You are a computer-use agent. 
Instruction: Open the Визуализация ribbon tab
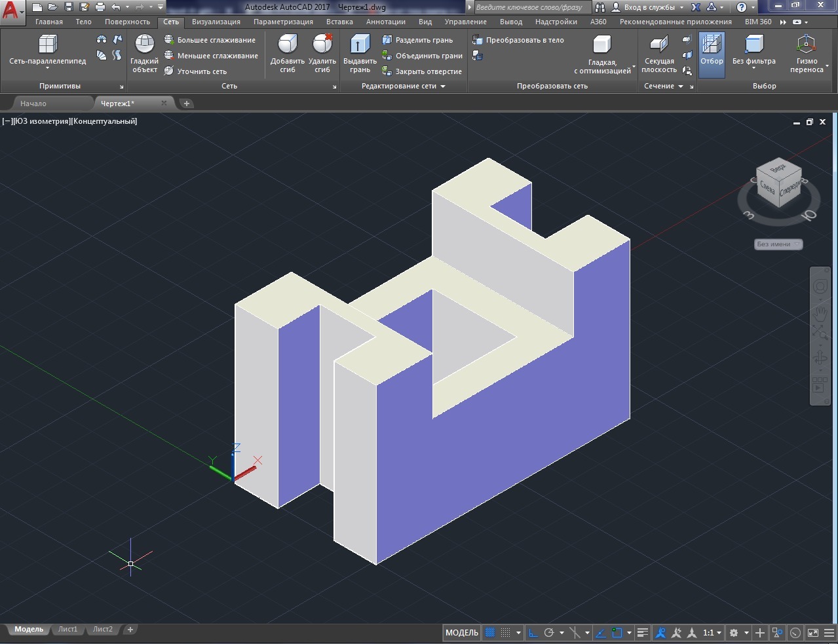click(216, 22)
